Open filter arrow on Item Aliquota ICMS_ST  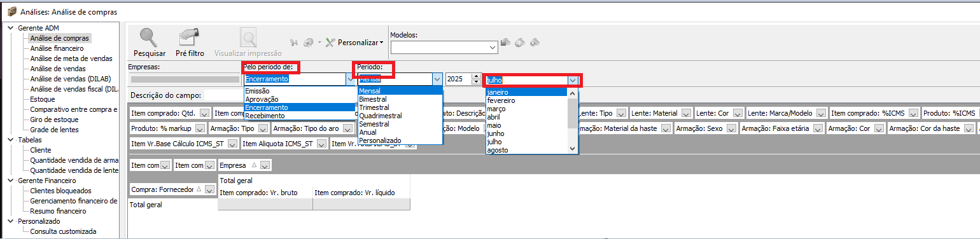321,144
